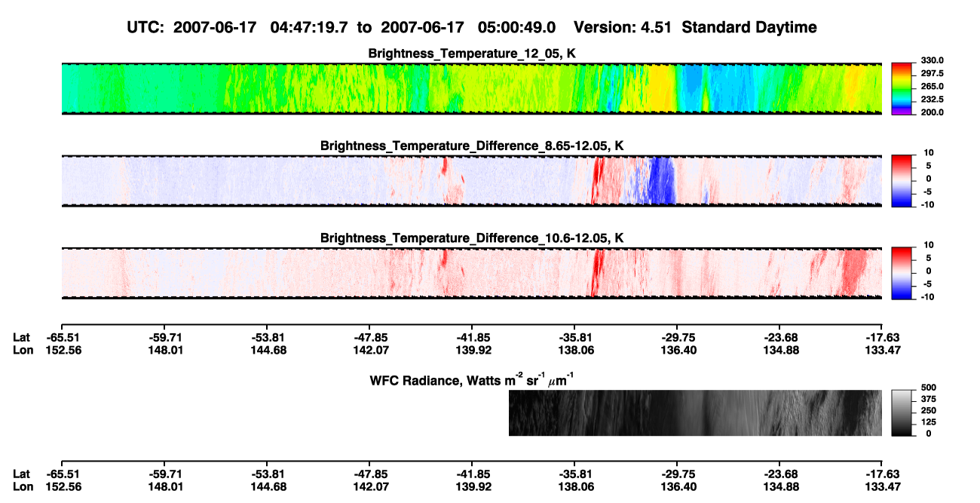Click the Lat label under the temperature difference plots
The width and height of the screenshot is (980, 503).
coord(22,338)
